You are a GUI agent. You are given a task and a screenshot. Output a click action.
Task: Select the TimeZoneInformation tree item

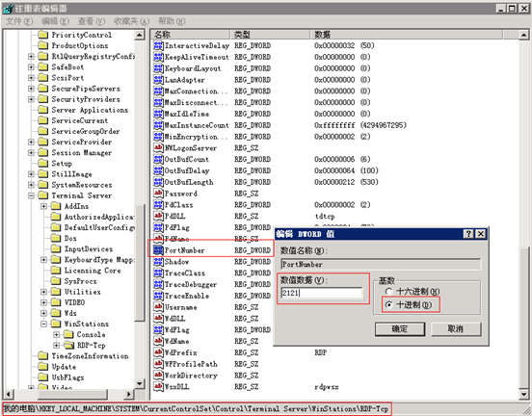(90, 356)
